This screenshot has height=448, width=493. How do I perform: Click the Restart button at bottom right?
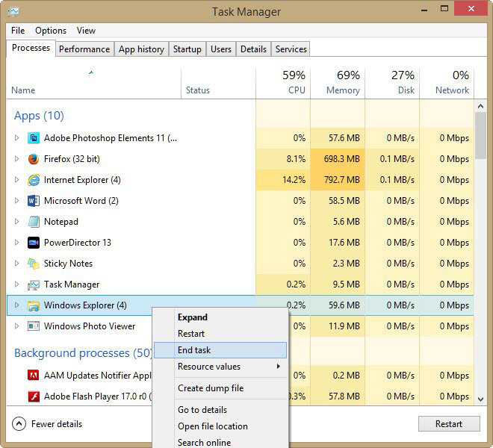coord(449,424)
